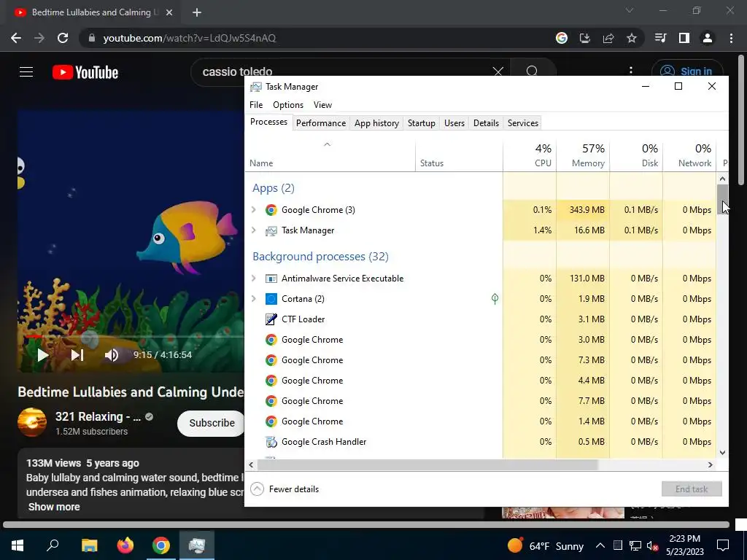
Task: Open the Task Manager File menu
Action: pos(256,105)
